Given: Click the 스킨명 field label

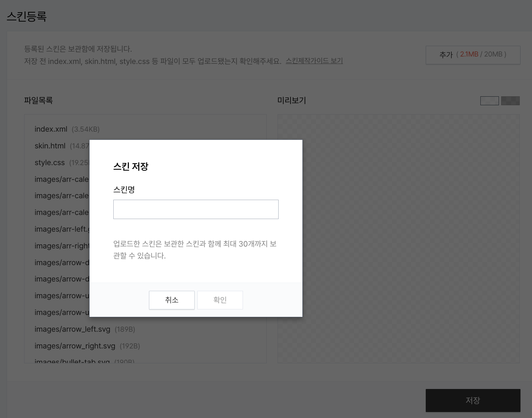Looking at the screenshot, I should tap(124, 190).
